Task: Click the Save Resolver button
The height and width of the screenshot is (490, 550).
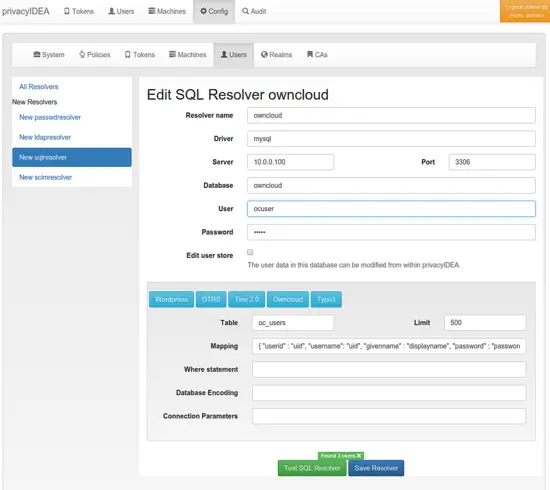Action: 376,468
